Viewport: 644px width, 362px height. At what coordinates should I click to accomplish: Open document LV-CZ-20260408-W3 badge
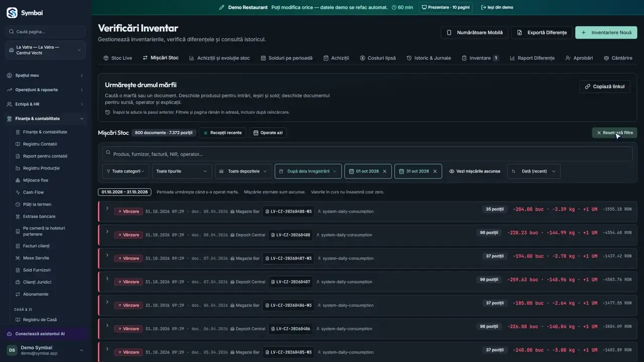pyautogui.click(x=288, y=212)
